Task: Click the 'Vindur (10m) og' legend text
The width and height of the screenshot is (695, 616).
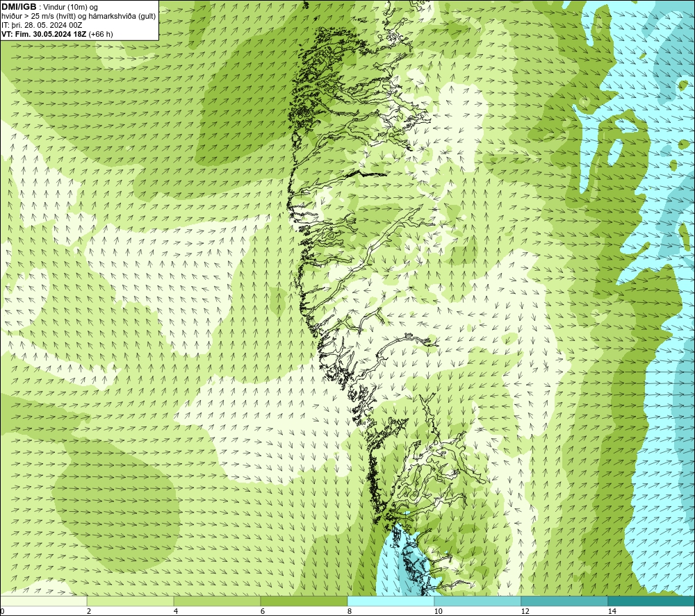Action: (x=72, y=8)
